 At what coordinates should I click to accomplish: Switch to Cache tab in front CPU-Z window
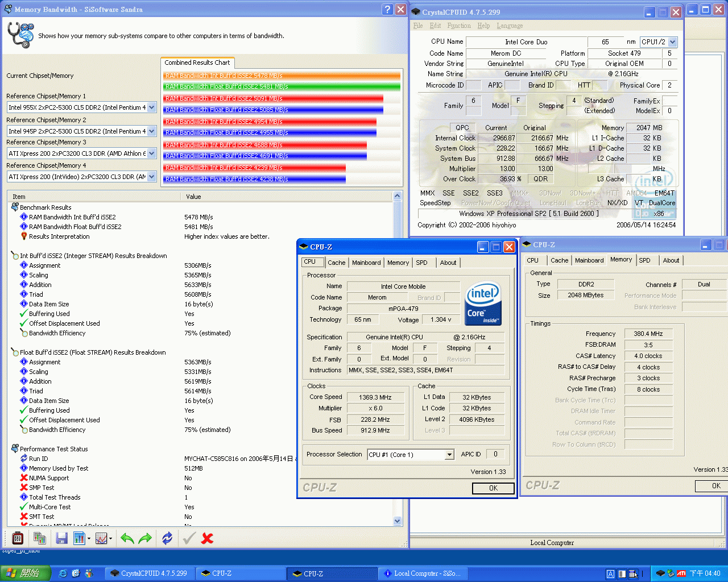(336, 263)
